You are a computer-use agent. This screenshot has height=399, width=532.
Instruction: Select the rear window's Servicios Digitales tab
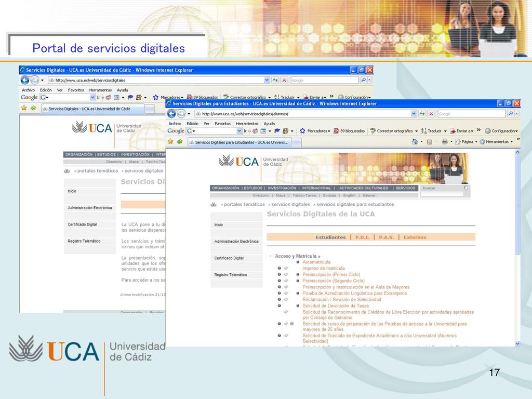click(93, 109)
